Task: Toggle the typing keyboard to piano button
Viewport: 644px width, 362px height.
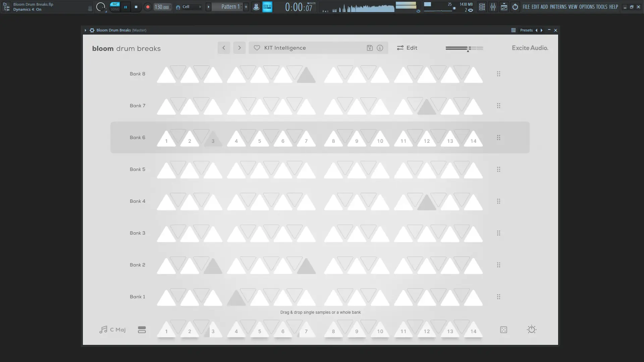Action: [267, 7]
